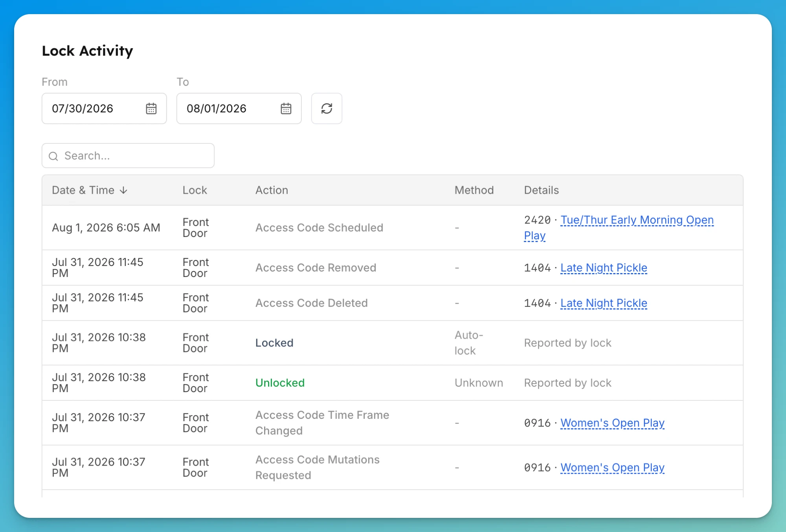The image size is (786, 532).
Task: Click the Unknown method cell
Action: coord(479,383)
